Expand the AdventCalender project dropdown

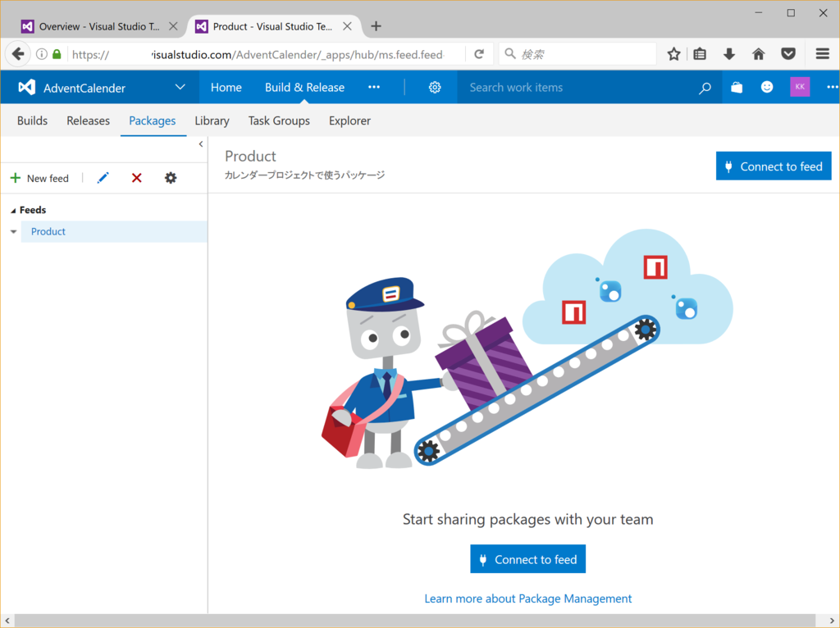[180, 87]
